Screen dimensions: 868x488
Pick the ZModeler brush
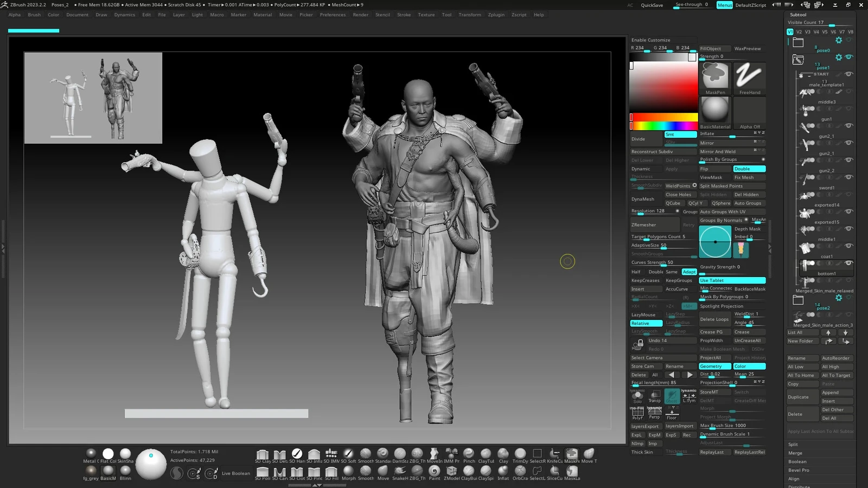[x=451, y=471]
